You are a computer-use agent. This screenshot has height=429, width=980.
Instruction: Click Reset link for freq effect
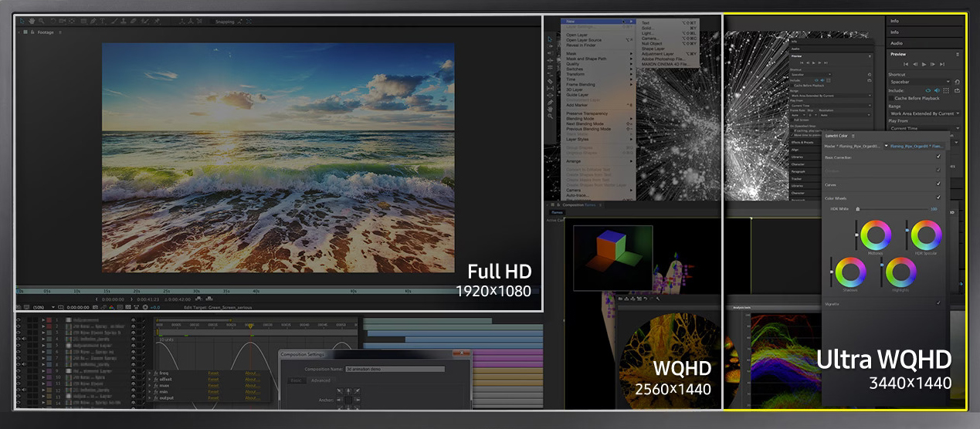[213, 373]
